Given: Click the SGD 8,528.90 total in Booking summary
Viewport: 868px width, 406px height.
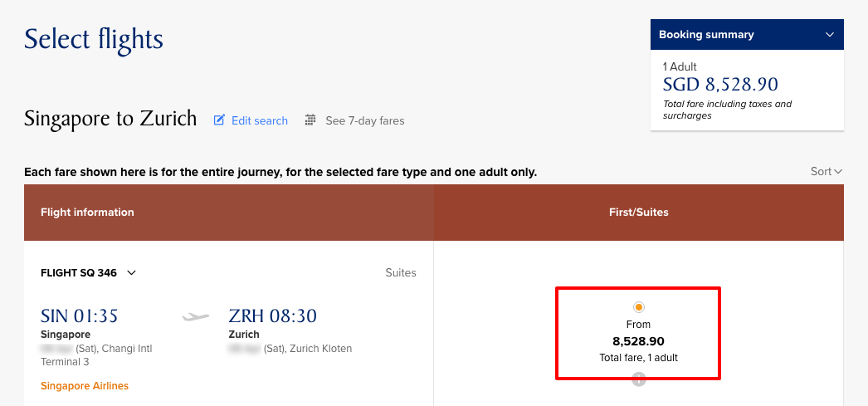Looking at the screenshot, I should tap(720, 84).
